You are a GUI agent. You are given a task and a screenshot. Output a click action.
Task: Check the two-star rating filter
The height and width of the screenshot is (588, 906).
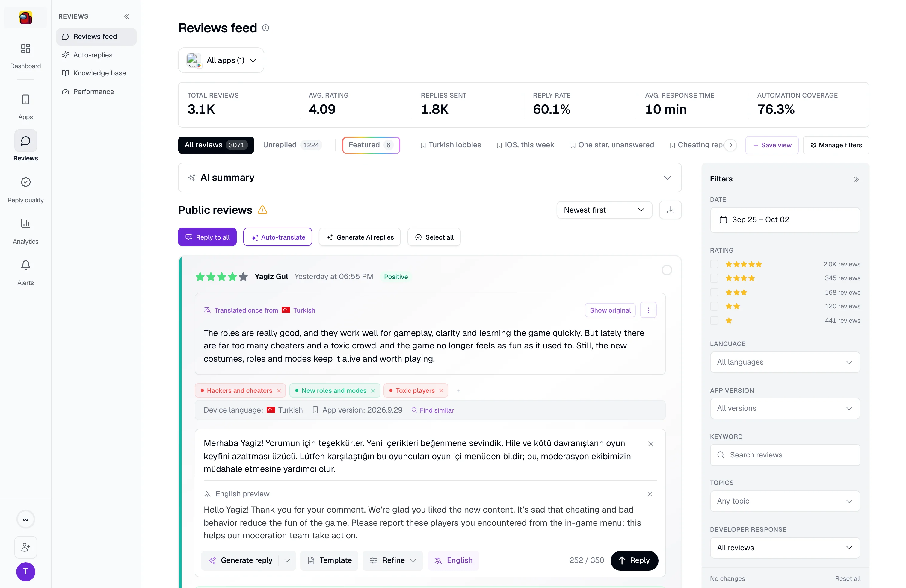coord(714,307)
